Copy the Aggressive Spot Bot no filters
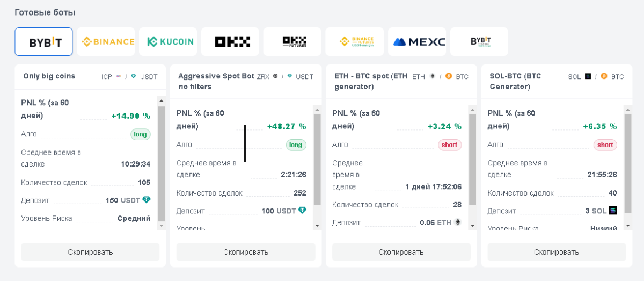This screenshot has width=644, height=281. pyautogui.click(x=246, y=252)
